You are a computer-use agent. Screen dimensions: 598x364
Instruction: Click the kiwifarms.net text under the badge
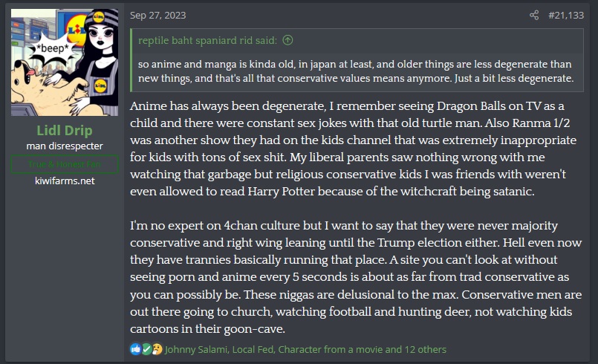click(65, 181)
